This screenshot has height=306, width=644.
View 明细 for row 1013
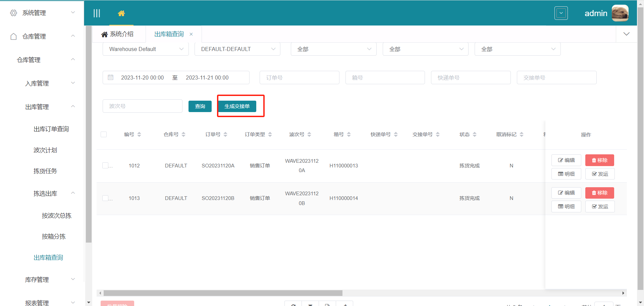click(x=566, y=206)
